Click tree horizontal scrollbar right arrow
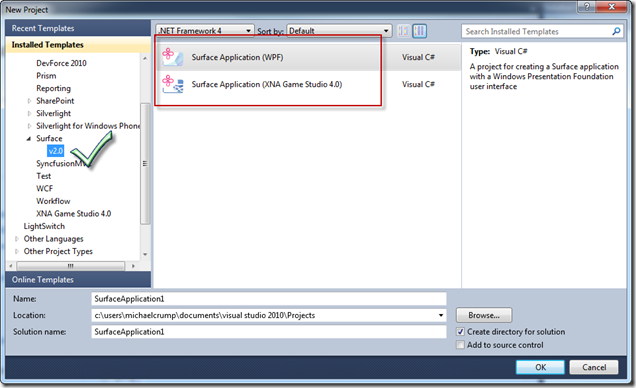Viewport: 636px width, 388px height. coord(133,266)
